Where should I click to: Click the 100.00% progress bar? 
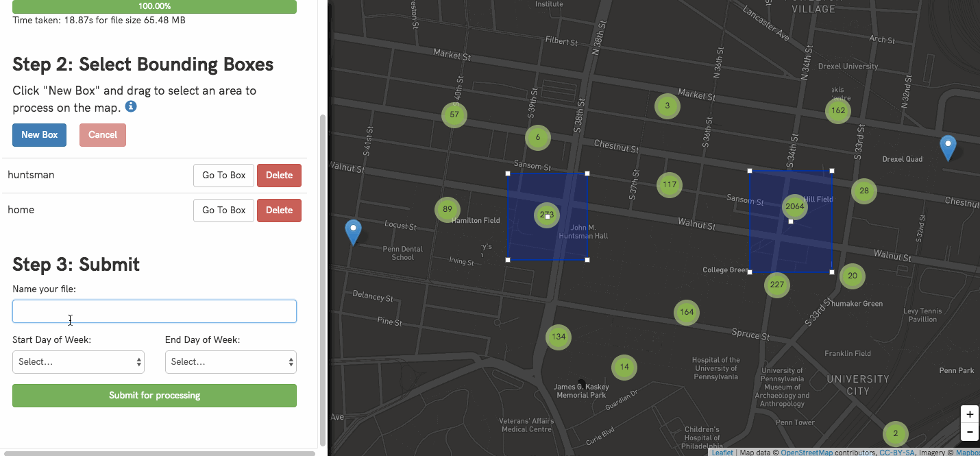pos(154,6)
